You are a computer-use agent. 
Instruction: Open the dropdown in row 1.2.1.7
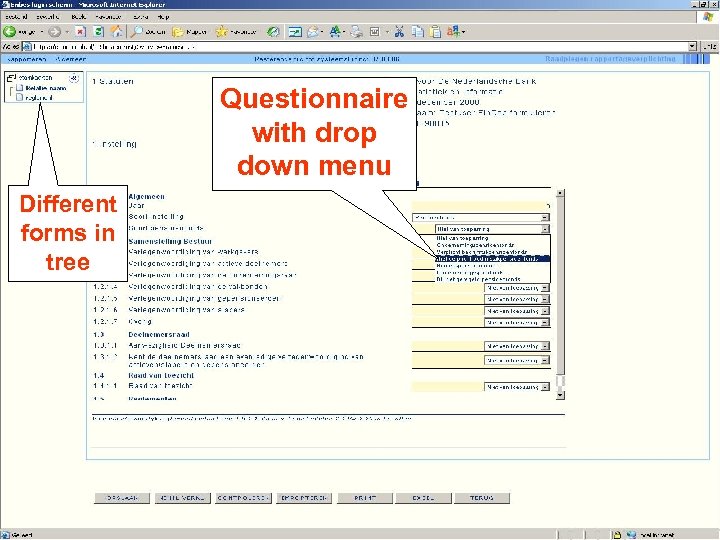pos(517,322)
